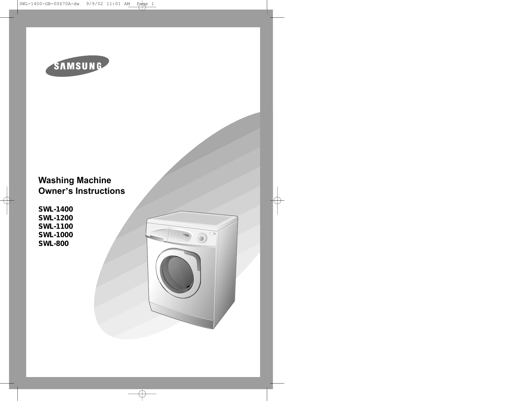Click the 'Owner's Instructions' heading
This screenshot has width=532, height=417.
coord(82,191)
